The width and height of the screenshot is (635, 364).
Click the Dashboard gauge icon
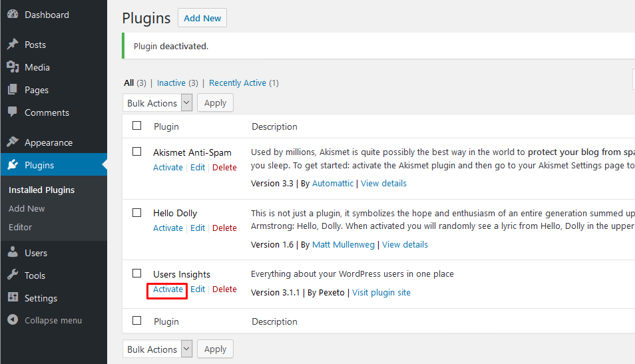point(13,14)
